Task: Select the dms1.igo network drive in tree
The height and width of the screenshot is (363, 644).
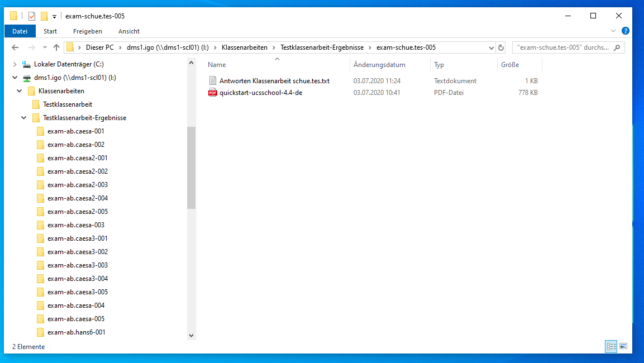Action: 75,78
